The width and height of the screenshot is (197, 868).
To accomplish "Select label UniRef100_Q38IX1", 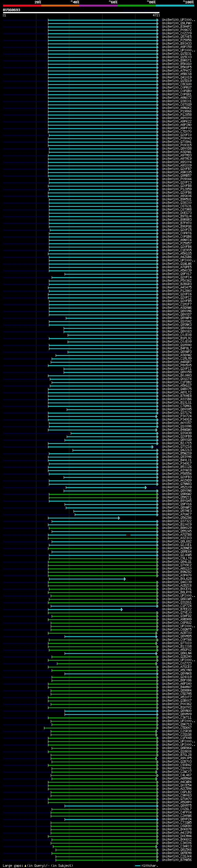I will [177, 101].
